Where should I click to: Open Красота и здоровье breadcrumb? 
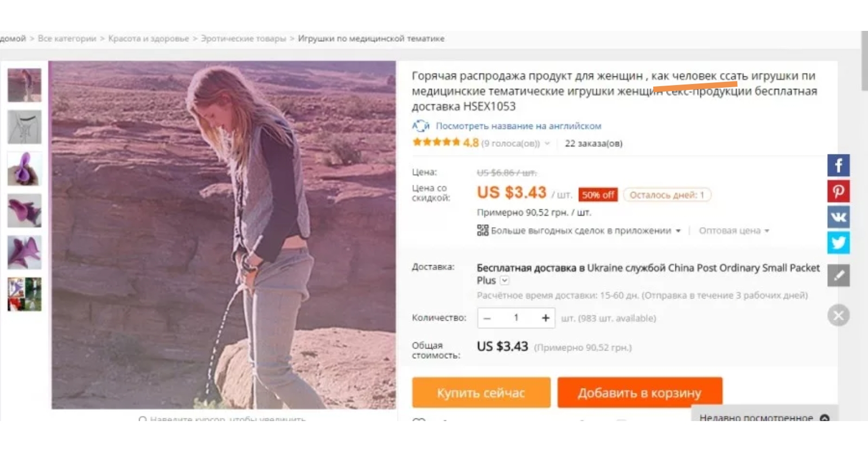[149, 38]
